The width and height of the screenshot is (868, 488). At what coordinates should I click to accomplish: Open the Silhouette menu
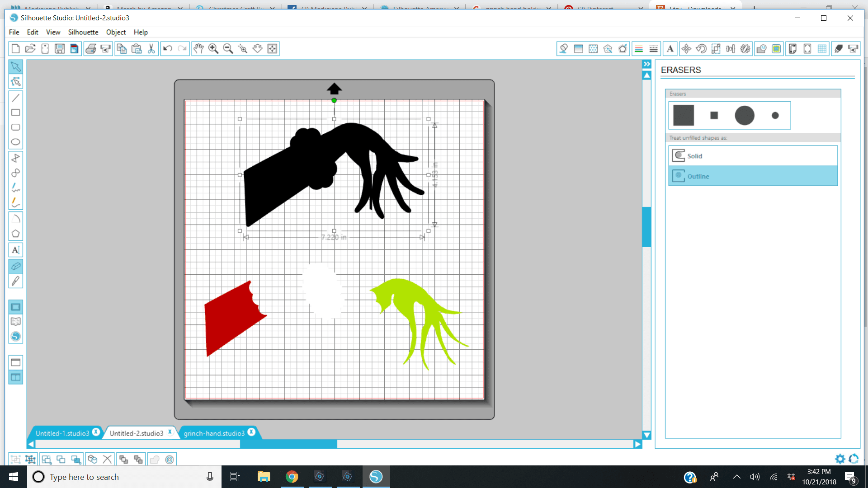pyautogui.click(x=83, y=32)
